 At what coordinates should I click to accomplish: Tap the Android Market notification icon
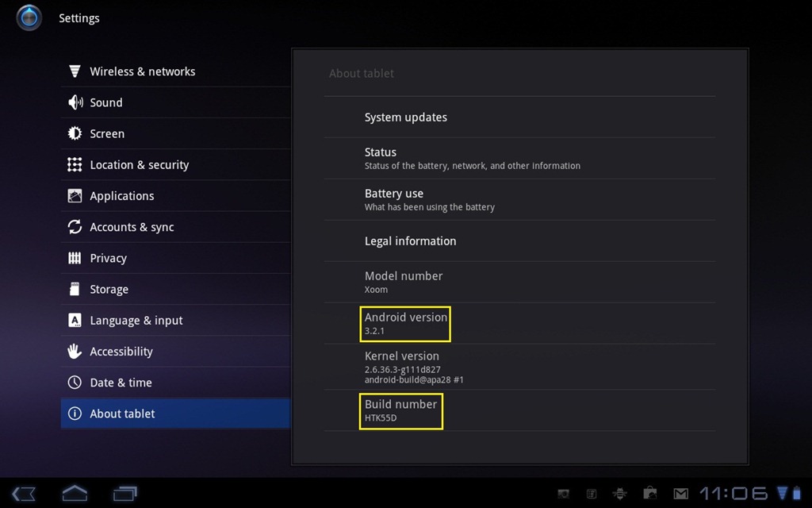[x=649, y=493]
